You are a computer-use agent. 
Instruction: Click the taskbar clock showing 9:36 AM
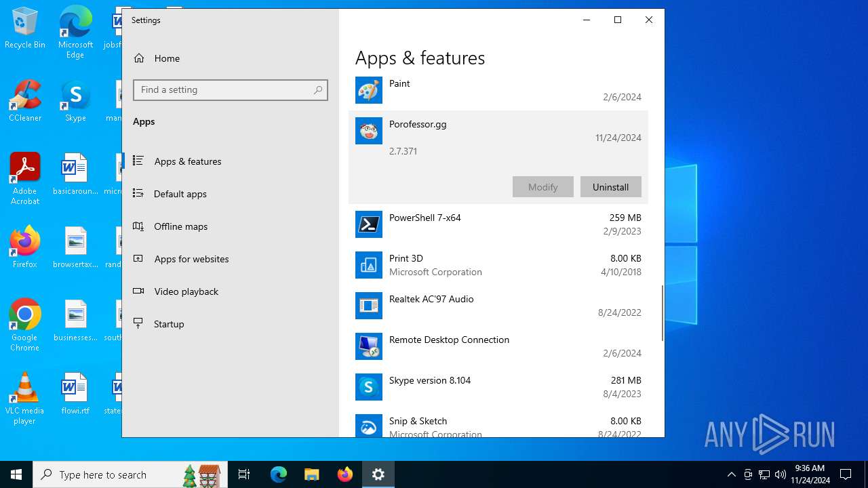coord(810,474)
